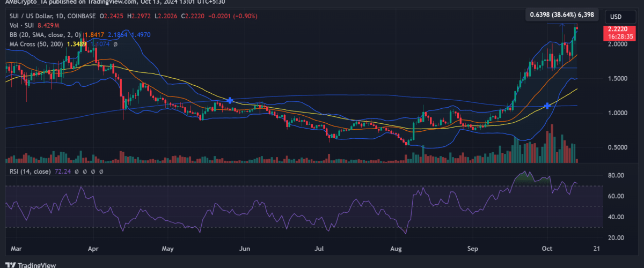The height and width of the screenshot is (268, 644).
Task: Select the RSI (14, close) indicator legend
Action: tap(28, 172)
